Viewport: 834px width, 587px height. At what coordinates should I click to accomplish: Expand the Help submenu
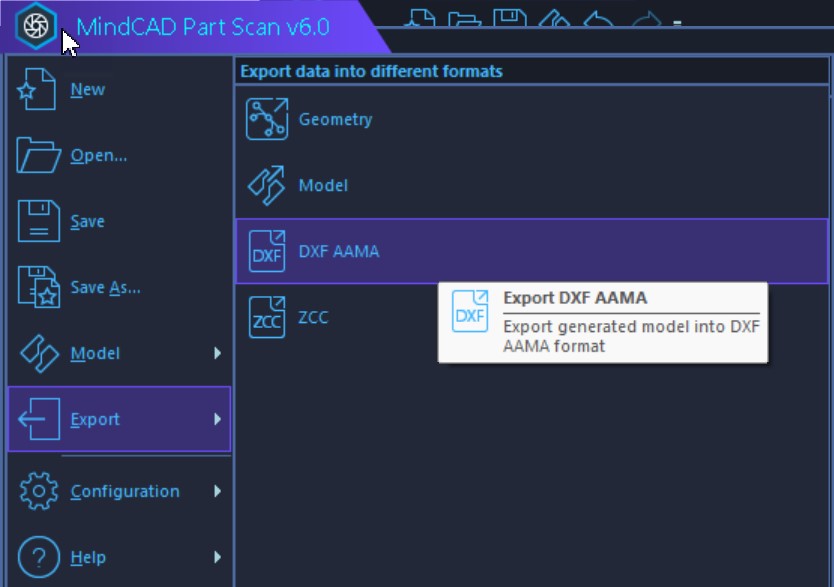coord(90,556)
